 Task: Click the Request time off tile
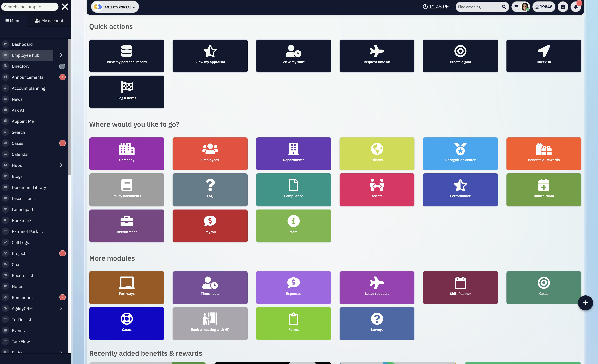[377, 56]
